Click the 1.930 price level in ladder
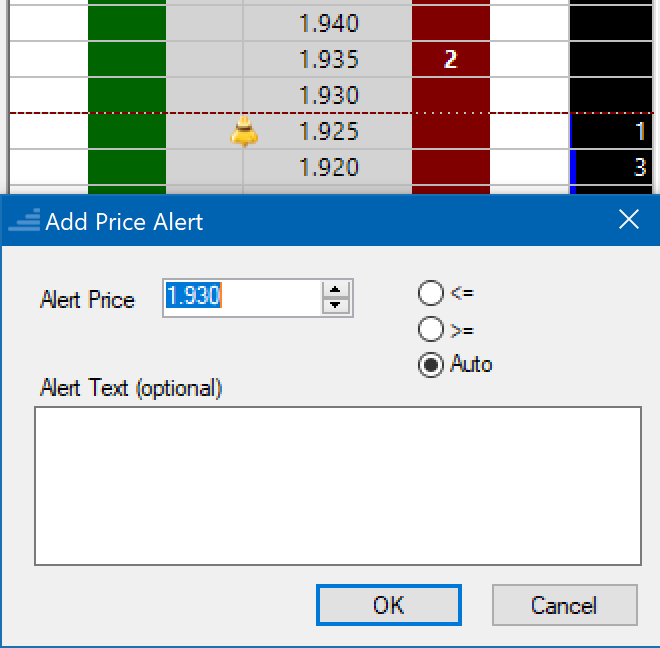 pos(329,96)
